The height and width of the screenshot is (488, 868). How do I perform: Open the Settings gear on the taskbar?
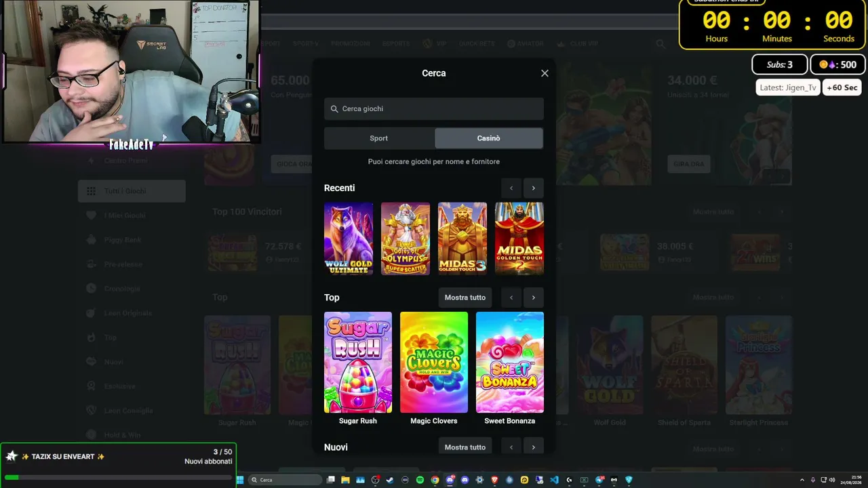[479, 480]
